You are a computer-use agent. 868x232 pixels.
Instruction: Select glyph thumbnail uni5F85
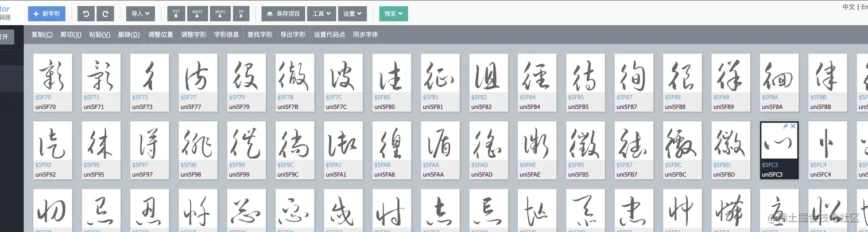pyautogui.click(x=586, y=82)
